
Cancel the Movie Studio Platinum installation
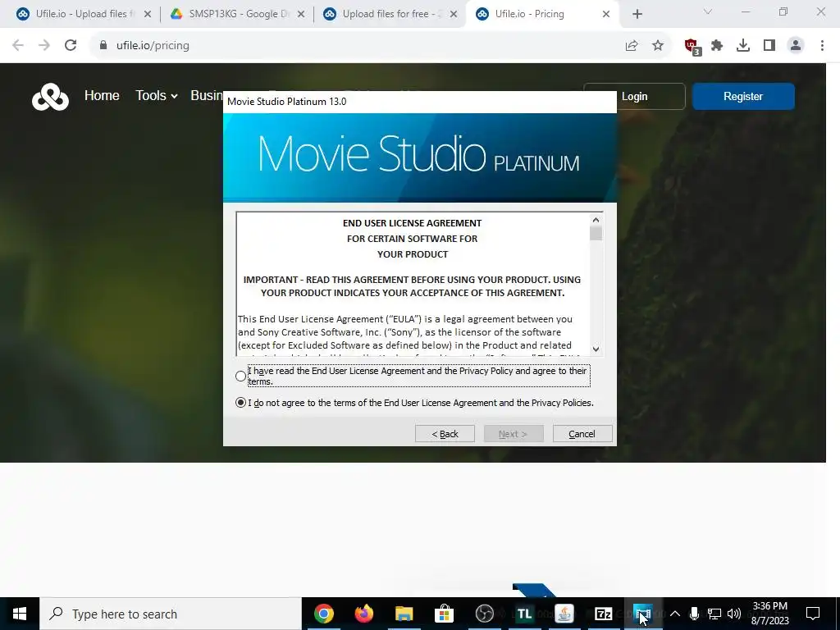582,434
